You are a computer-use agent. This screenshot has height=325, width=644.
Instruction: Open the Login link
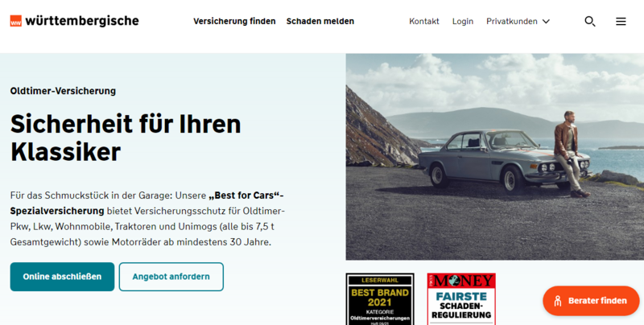[462, 22]
